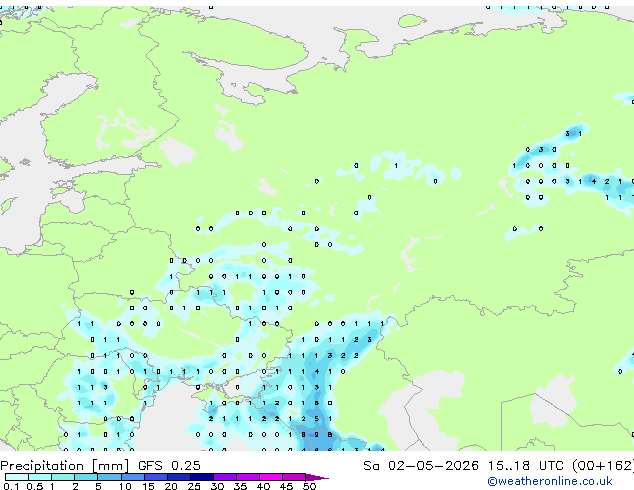Pick the 40–45 mm magenta legend swatch
This screenshot has height=490, width=634.
point(271,477)
